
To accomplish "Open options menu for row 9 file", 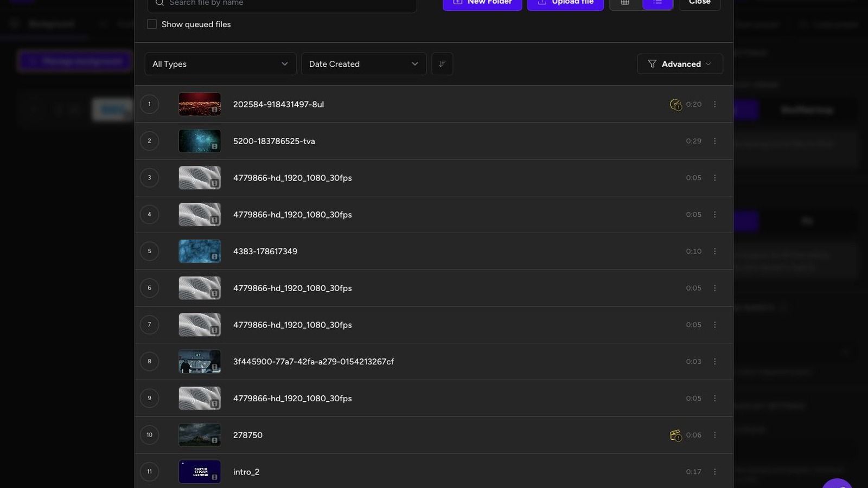I will (714, 398).
